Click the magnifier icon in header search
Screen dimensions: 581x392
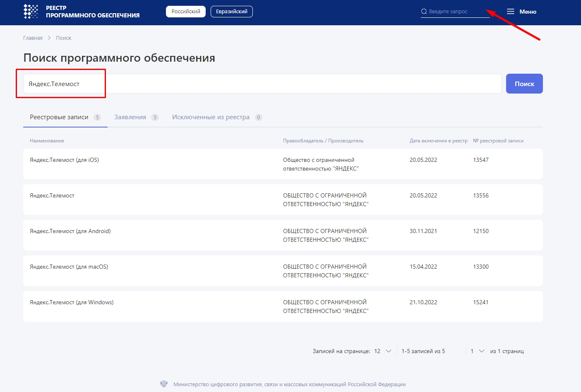(424, 12)
